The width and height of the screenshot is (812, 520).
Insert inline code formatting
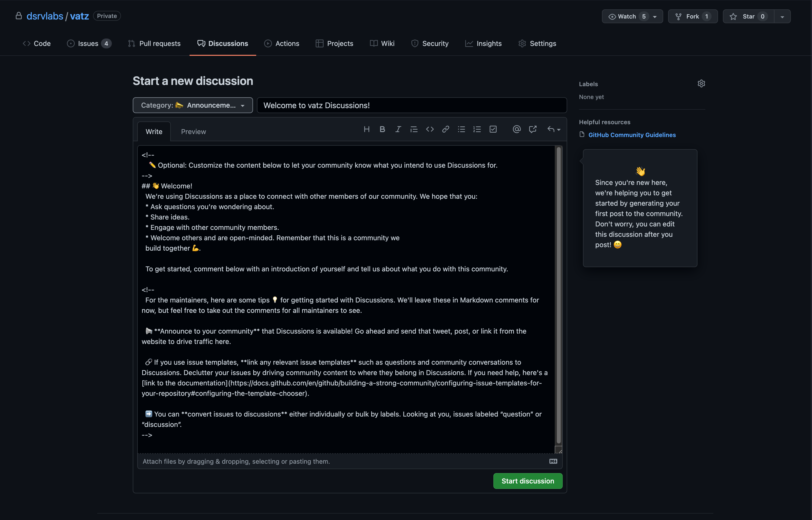point(430,129)
